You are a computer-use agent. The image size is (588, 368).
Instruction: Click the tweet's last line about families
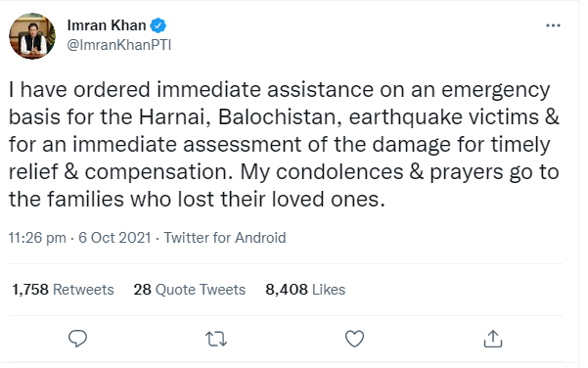pyautogui.click(x=197, y=200)
